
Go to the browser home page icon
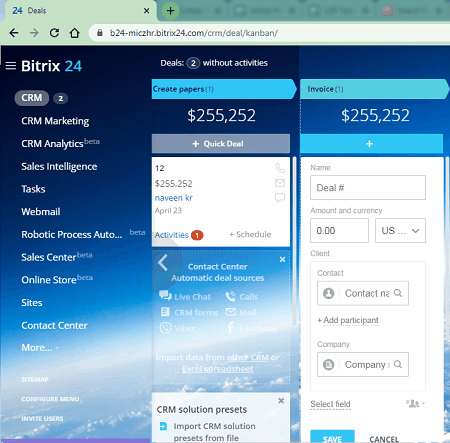point(75,33)
